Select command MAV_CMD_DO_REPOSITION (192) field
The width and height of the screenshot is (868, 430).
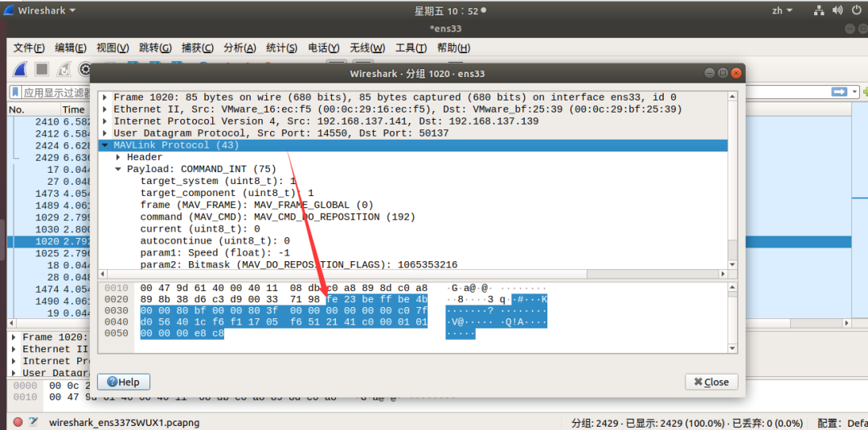click(x=278, y=217)
